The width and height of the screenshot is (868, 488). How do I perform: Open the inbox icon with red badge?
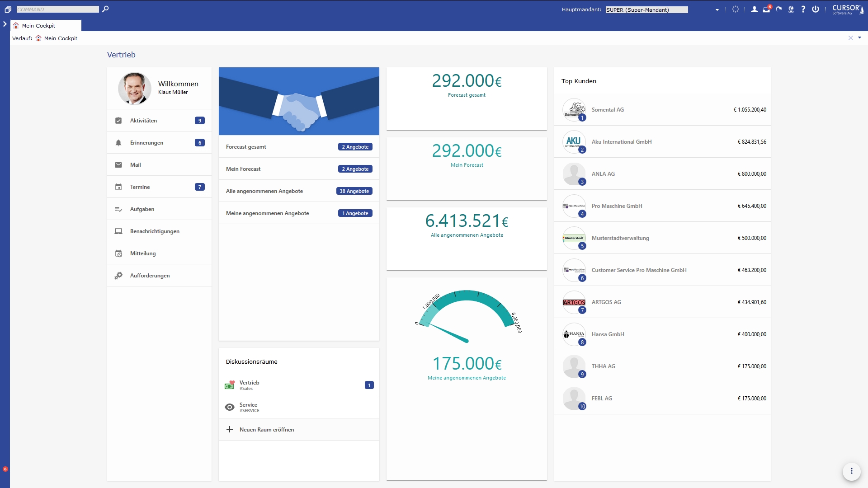click(766, 9)
